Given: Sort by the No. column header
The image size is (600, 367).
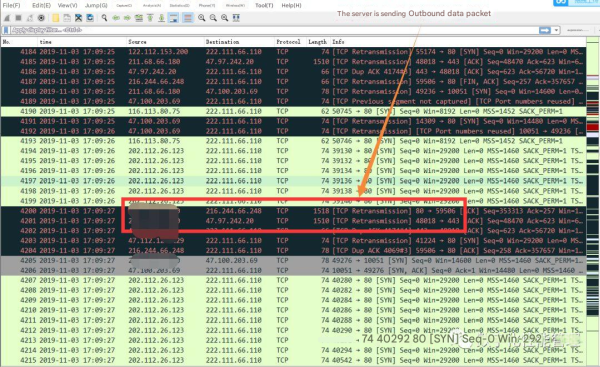Looking at the screenshot, I should pyautogui.click(x=19, y=42).
